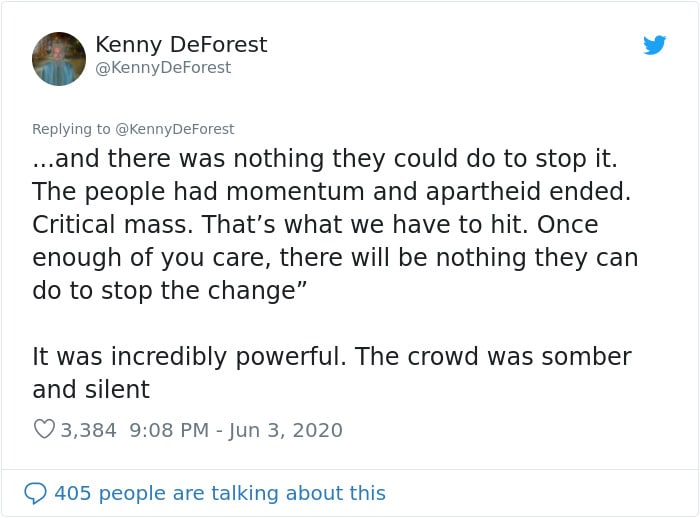Click the paragraph 'It was incredibly powerful'
The image size is (700, 518).
tap(332, 373)
